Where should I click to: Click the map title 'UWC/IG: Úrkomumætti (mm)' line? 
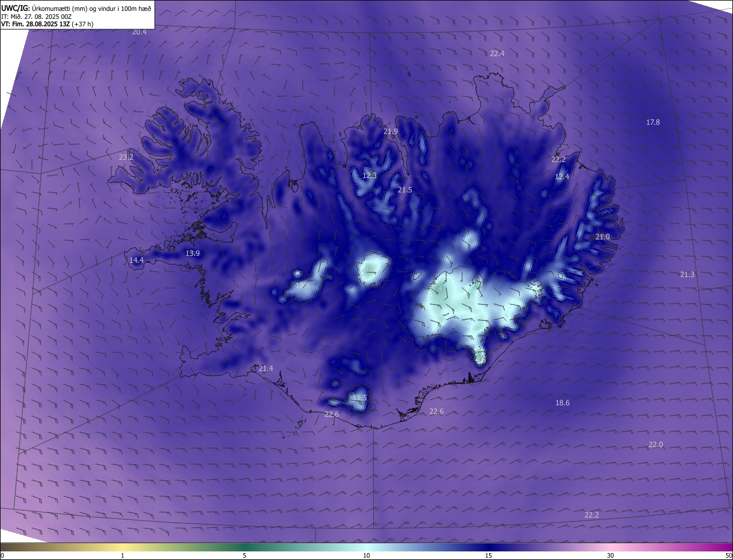tap(76, 8)
